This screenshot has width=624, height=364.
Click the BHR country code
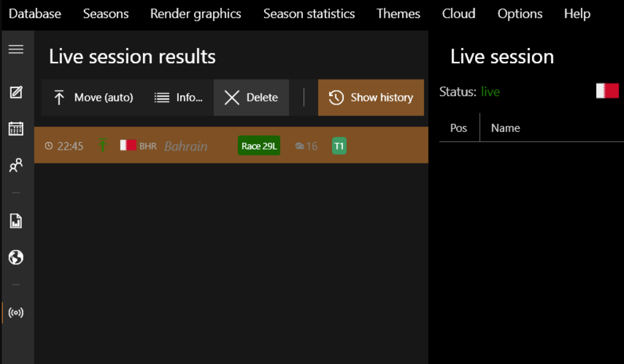pos(148,146)
